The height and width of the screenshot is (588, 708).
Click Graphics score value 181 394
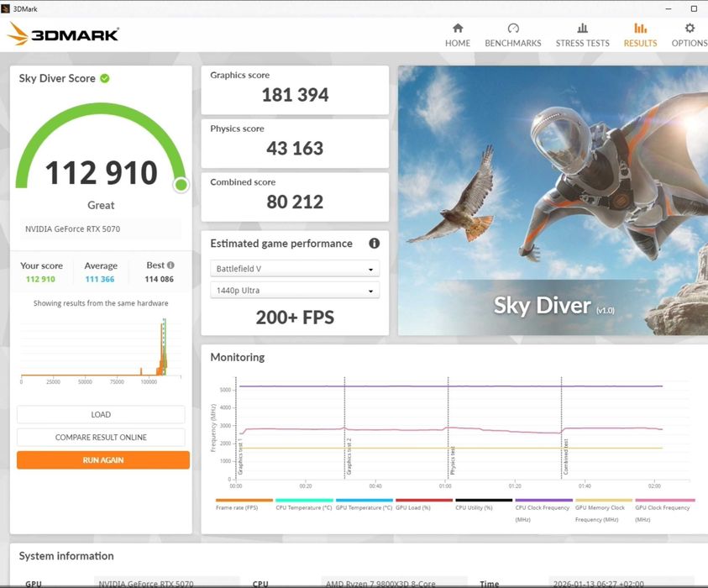tap(295, 95)
